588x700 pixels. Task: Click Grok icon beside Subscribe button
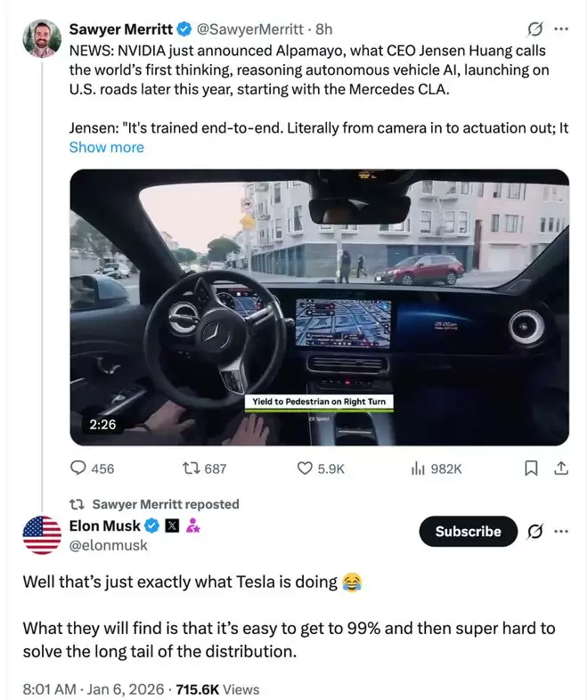click(535, 532)
